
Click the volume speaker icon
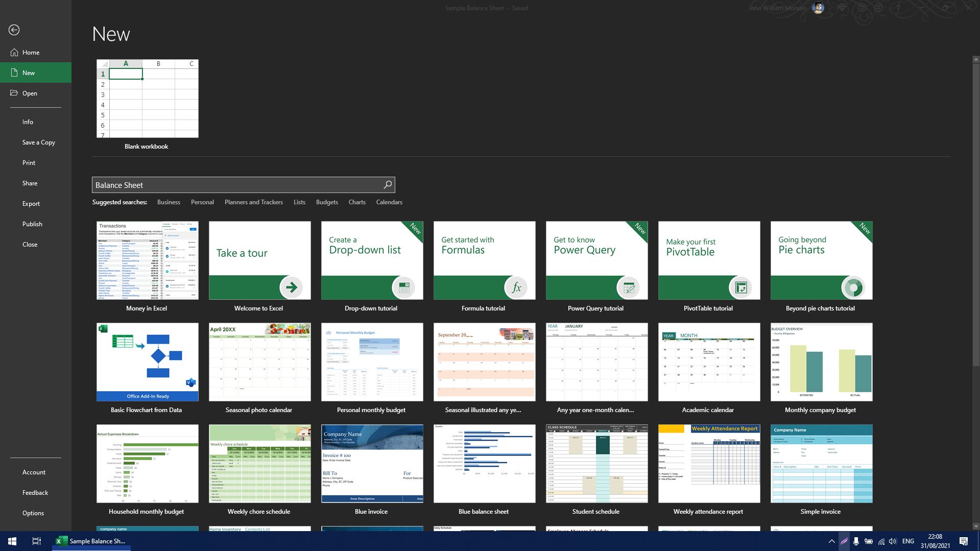tap(893, 541)
